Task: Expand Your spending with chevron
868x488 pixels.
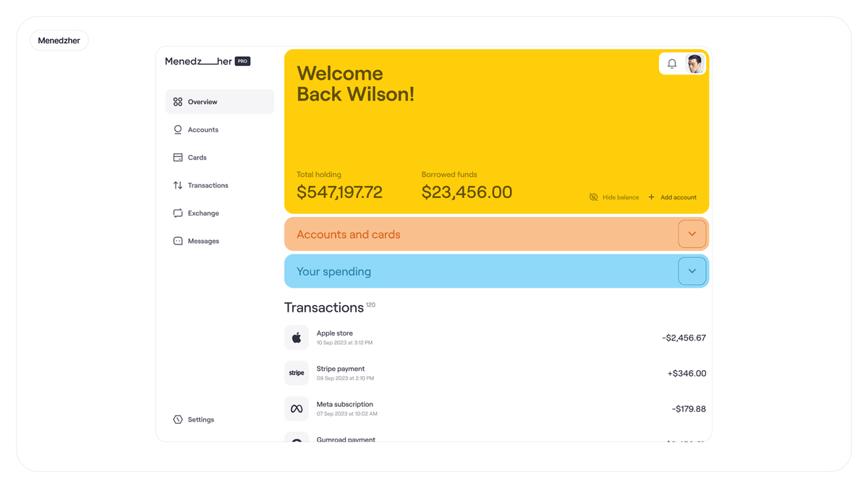Action: click(x=692, y=271)
